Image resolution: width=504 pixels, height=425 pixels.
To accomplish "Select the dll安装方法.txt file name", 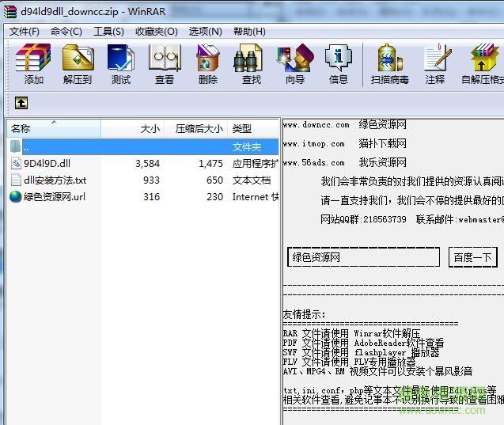I will tap(55, 180).
